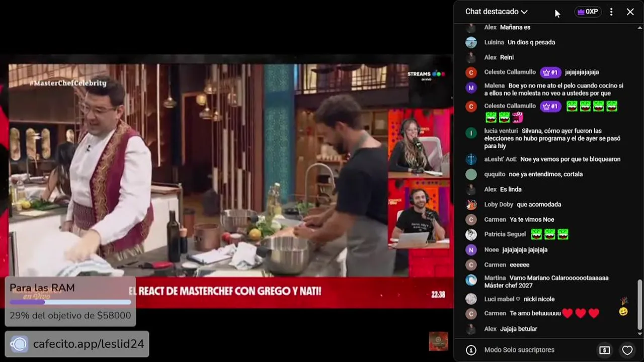
Task: Click the subscribers-only mode info icon
Action: 471,350
